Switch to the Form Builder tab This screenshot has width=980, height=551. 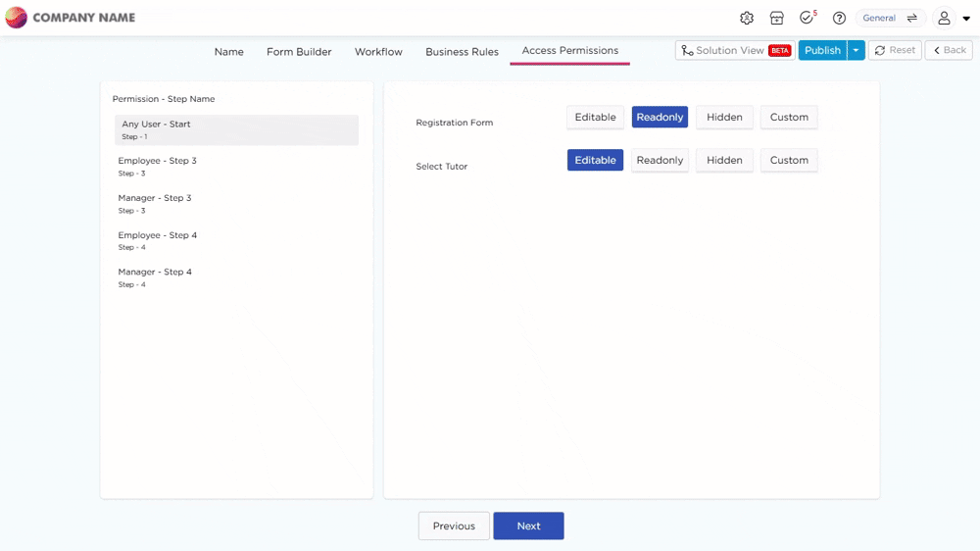tap(299, 52)
